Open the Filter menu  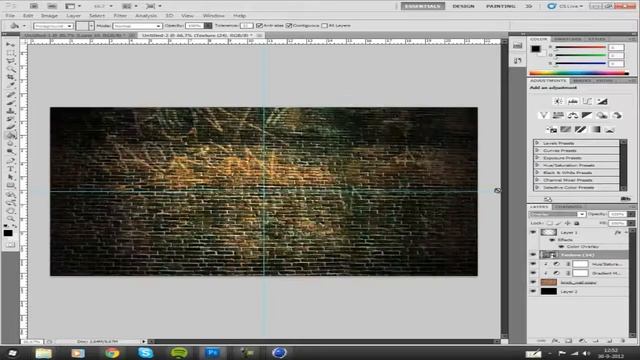point(120,16)
